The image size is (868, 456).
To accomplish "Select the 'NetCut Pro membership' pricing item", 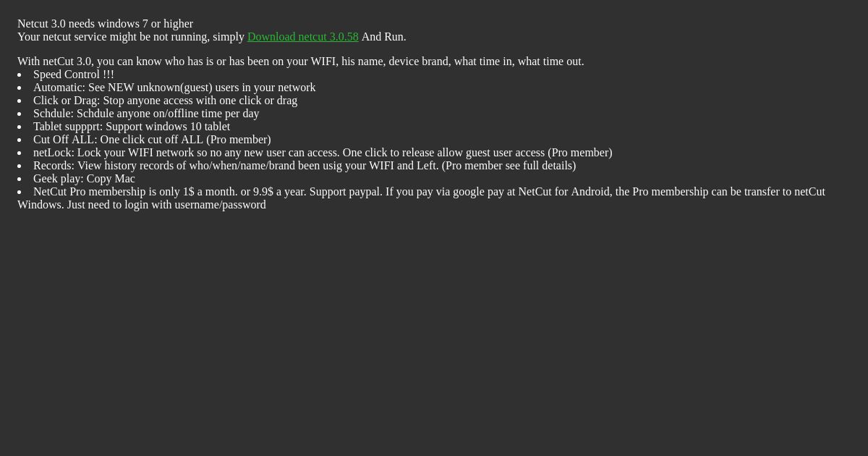I will [421, 198].
